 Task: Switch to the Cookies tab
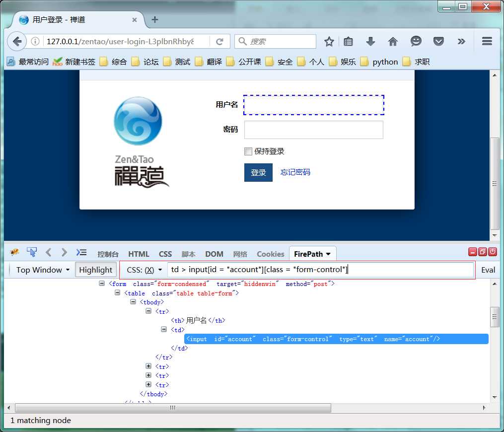[271, 254]
